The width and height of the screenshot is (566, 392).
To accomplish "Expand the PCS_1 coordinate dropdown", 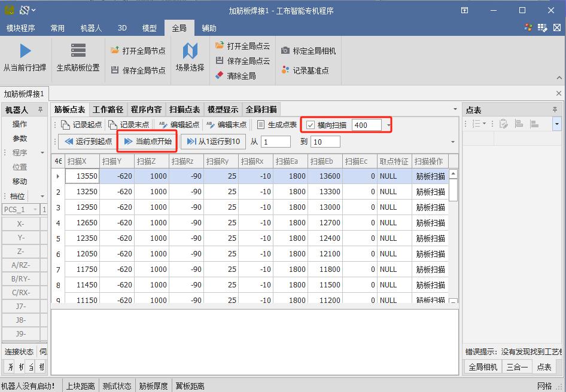I will tap(35, 209).
